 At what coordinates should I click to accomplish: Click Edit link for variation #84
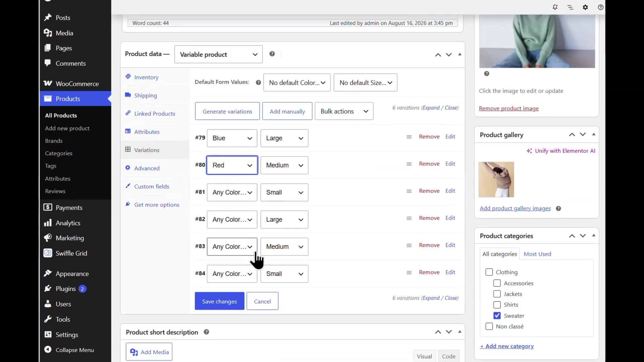(x=450, y=272)
